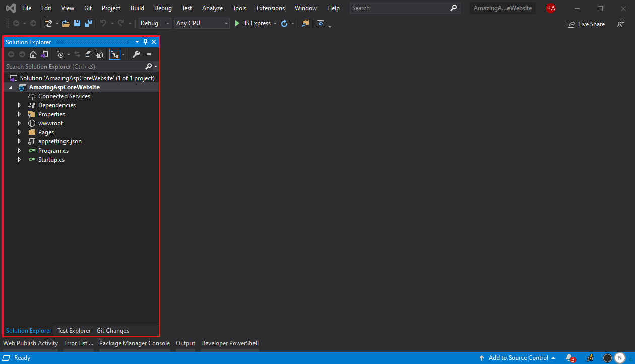Select the Program.cs file

[53, 151]
